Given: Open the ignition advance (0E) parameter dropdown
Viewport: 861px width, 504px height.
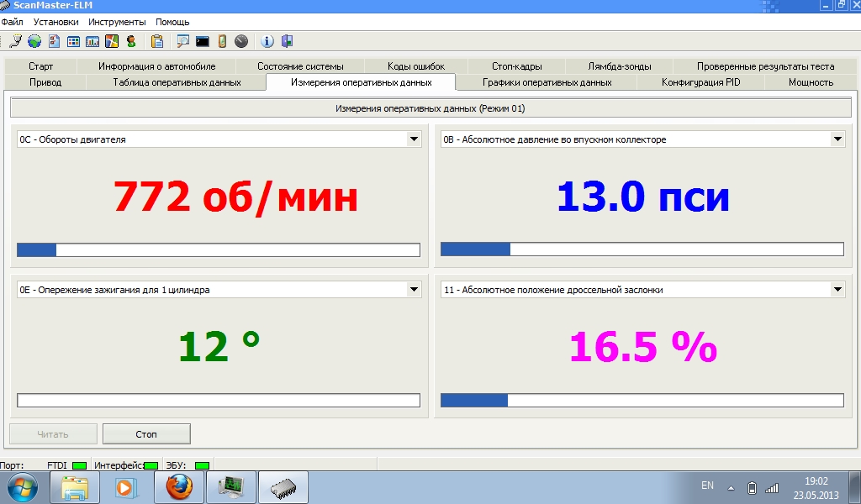Looking at the screenshot, I should click(x=414, y=290).
